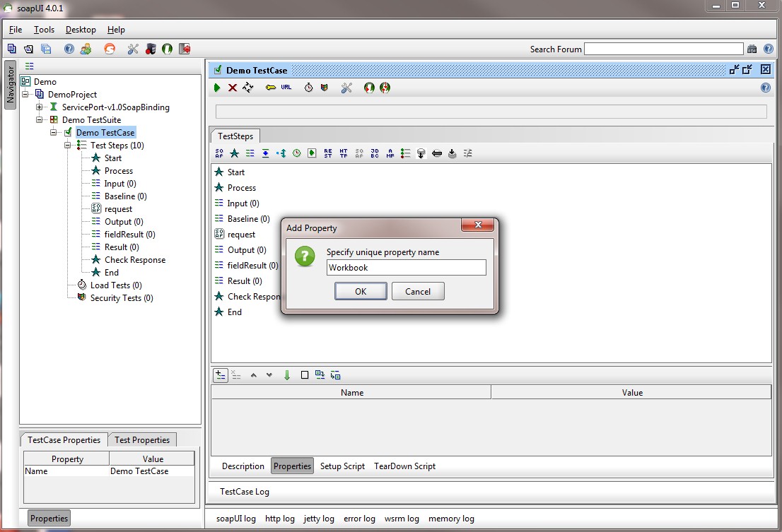Click the save properties to file icon
Image resolution: width=782 pixels, height=532 pixels.
coord(336,375)
